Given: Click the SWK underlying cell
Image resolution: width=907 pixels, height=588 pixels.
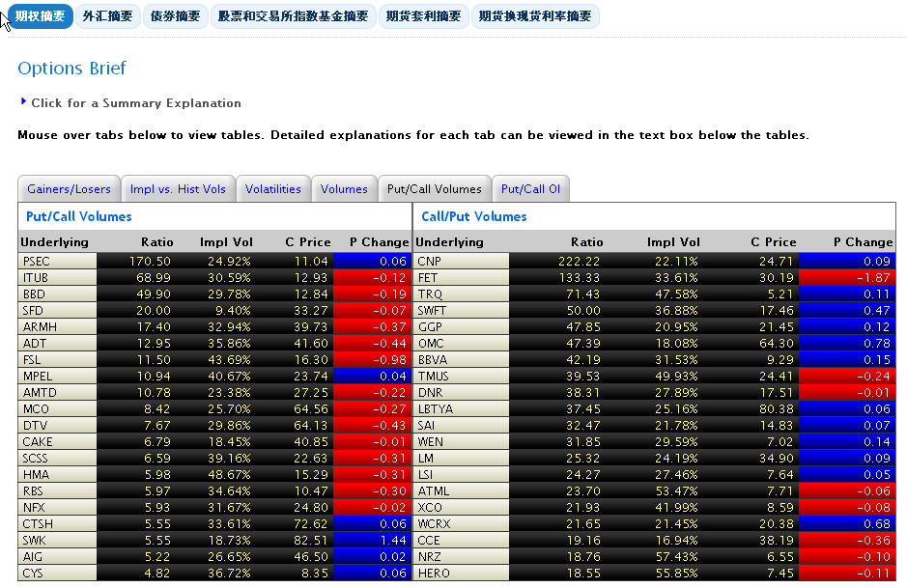Looking at the screenshot, I should pos(57,540).
